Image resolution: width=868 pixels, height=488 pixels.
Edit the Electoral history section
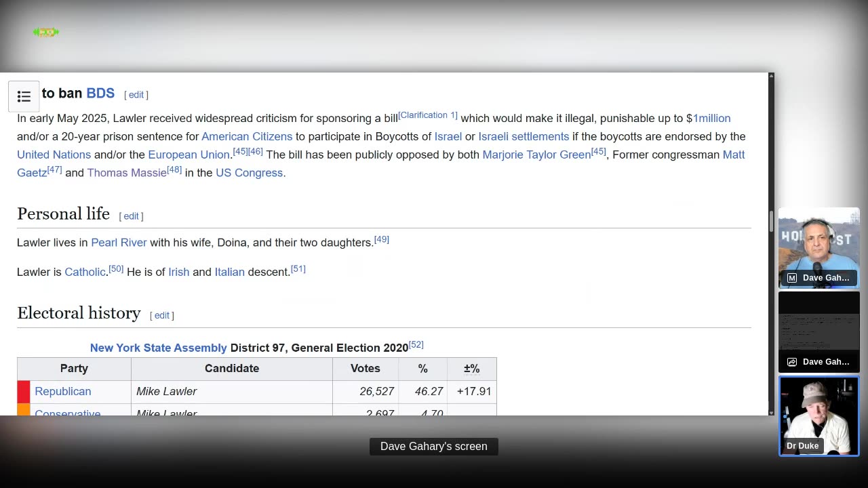tap(161, 315)
